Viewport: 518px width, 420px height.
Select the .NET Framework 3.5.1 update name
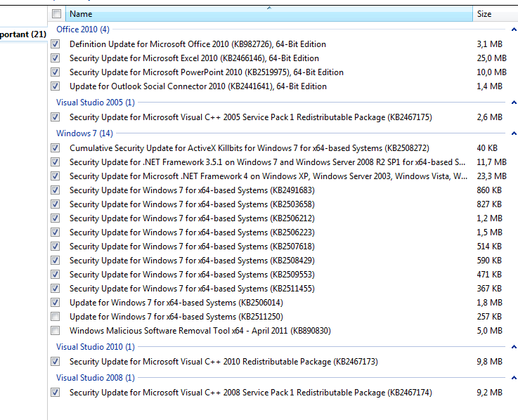pos(268,162)
